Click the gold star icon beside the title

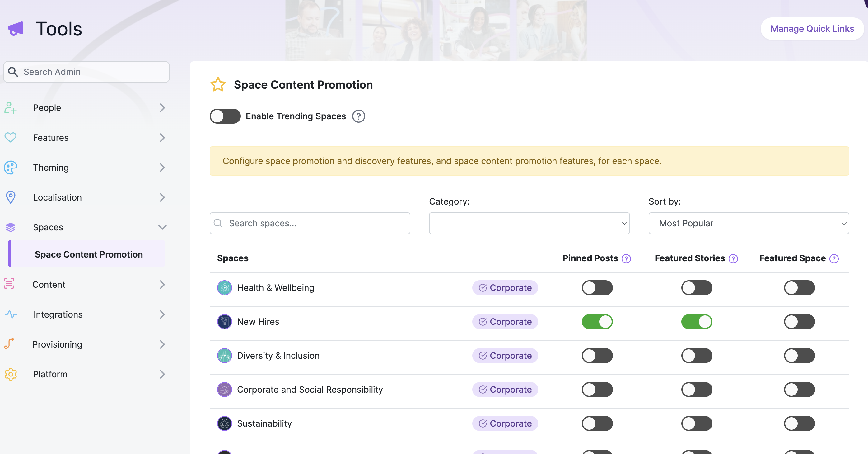pyautogui.click(x=218, y=85)
